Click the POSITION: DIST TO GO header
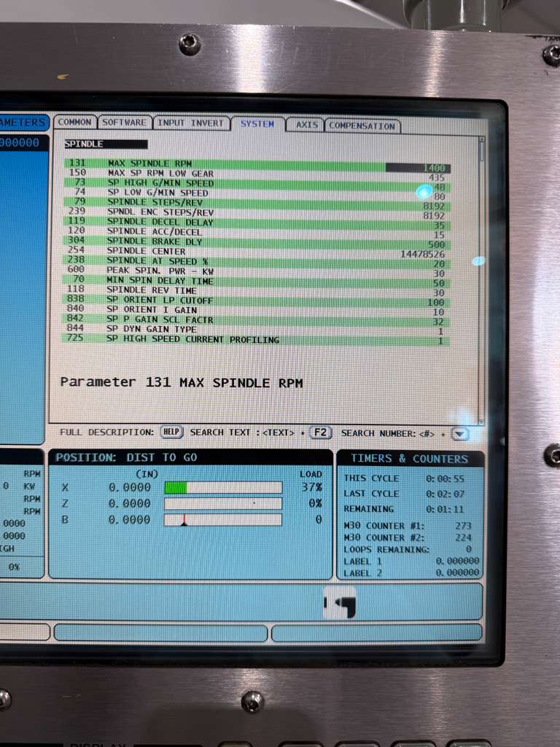The height and width of the screenshot is (747, 560). tap(126, 457)
